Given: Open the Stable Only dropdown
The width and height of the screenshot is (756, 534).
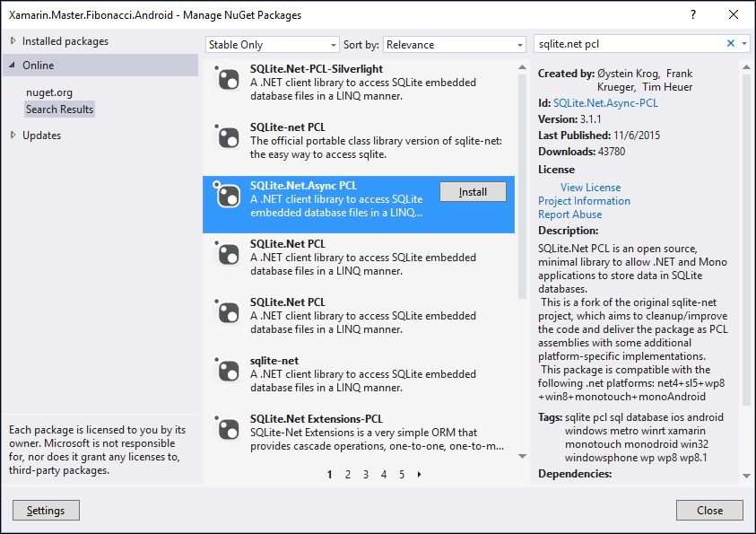Looking at the screenshot, I should click(272, 45).
